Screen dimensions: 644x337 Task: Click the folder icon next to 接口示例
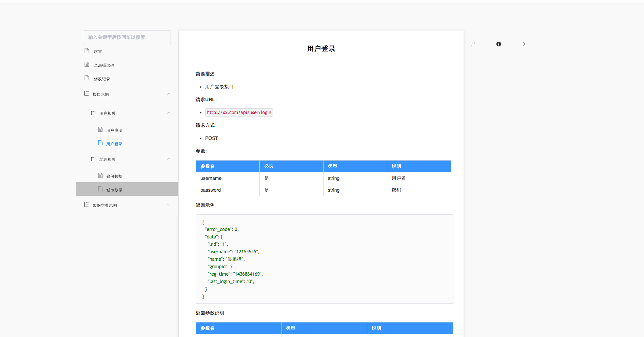pos(87,93)
